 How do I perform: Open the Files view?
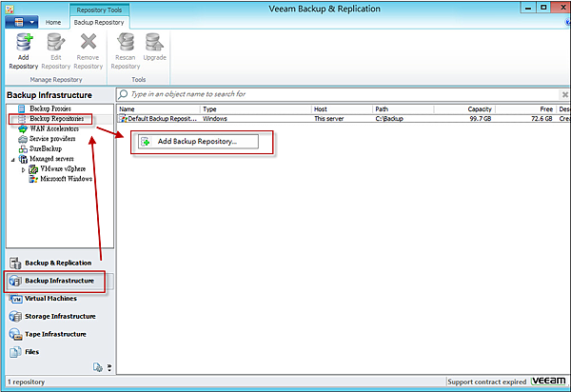(32, 352)
